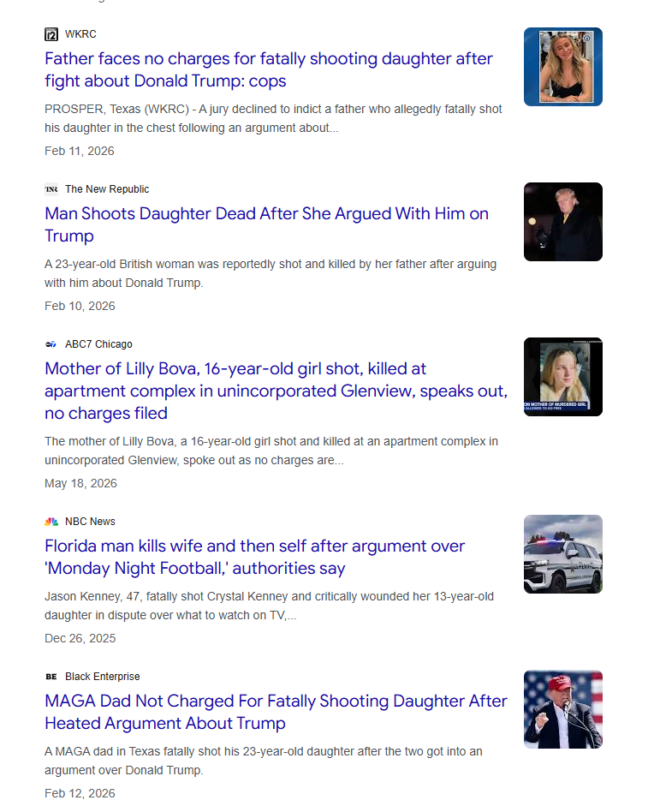
Task: Open the New Republic article thumbnail image
Action: pos(563,222)
